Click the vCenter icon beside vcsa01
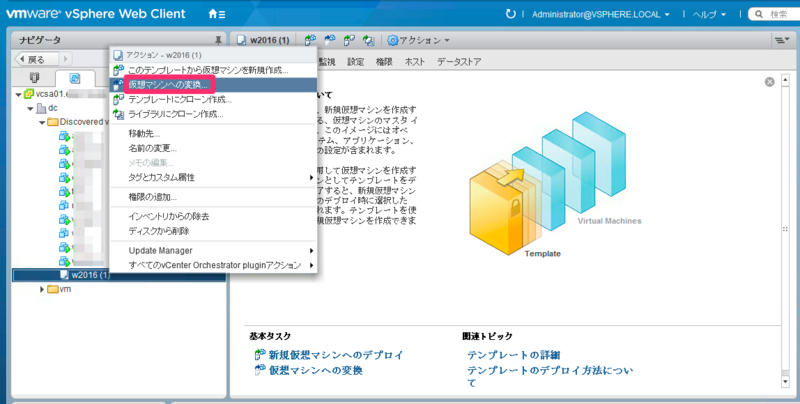This screenshot has width=800, height=404. pos(29,94)
